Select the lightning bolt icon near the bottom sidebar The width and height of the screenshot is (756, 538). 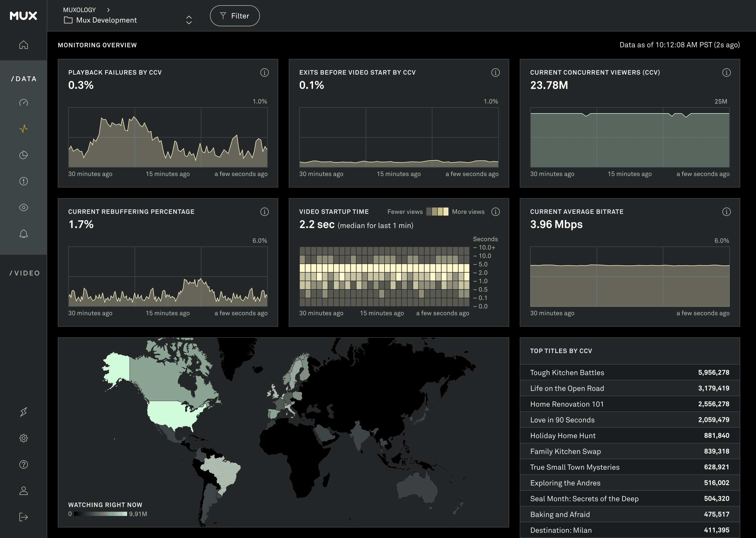[x=23, y=412]
